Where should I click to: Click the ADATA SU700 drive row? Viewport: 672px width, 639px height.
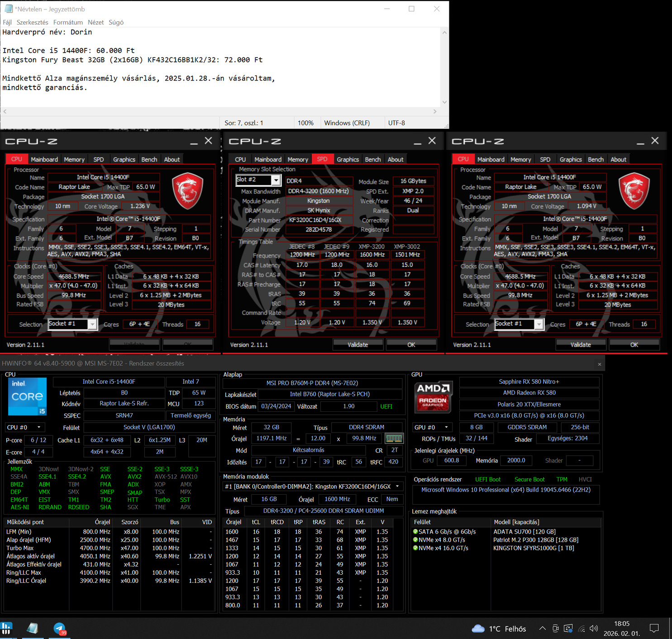pos(506,532)
